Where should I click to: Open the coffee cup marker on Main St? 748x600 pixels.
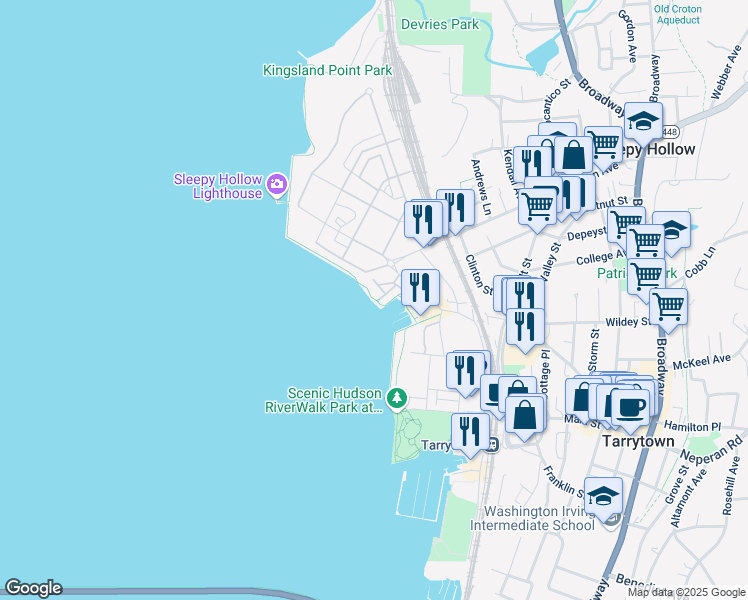tap(631, 409)
